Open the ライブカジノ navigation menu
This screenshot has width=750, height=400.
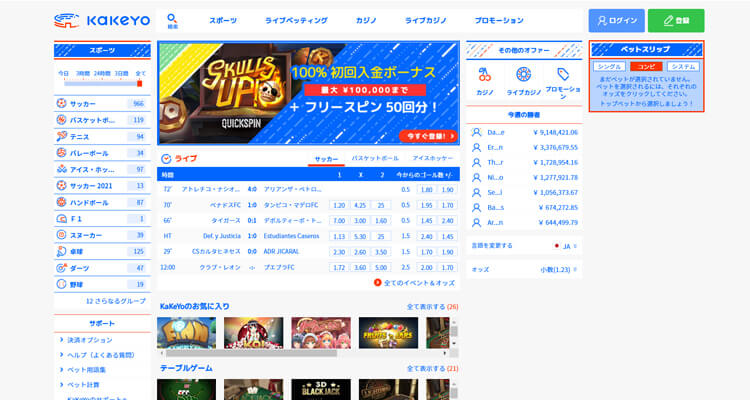pos(426,21)
